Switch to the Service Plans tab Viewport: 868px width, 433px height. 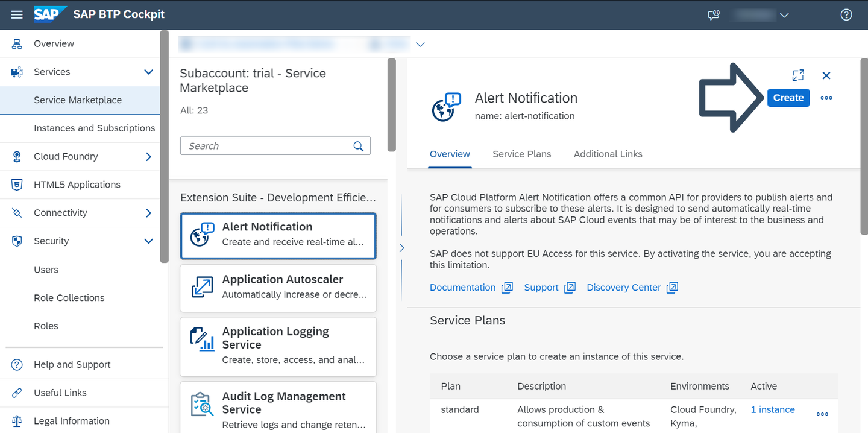(522, 154)
